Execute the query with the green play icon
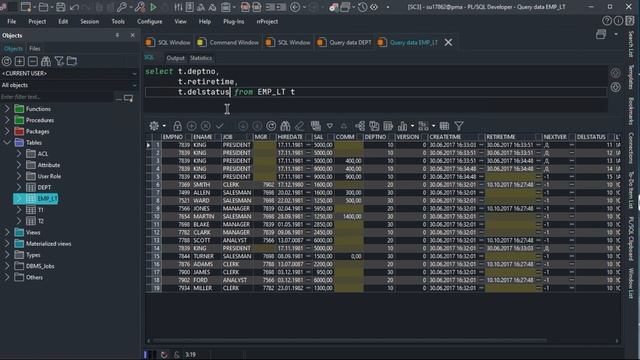 (153, 7)
